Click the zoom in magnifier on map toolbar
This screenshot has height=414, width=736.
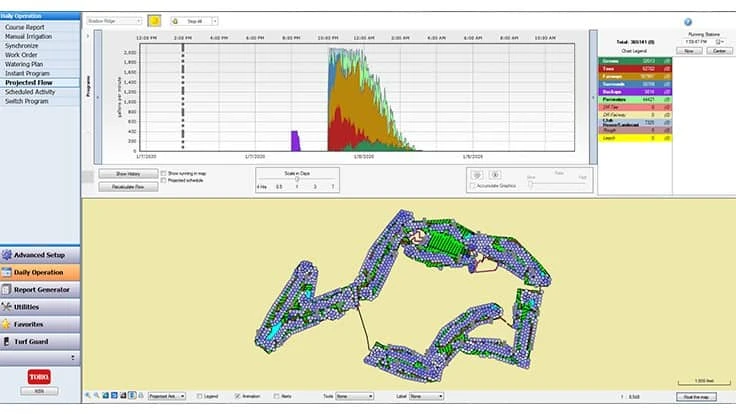pos(89,396)
